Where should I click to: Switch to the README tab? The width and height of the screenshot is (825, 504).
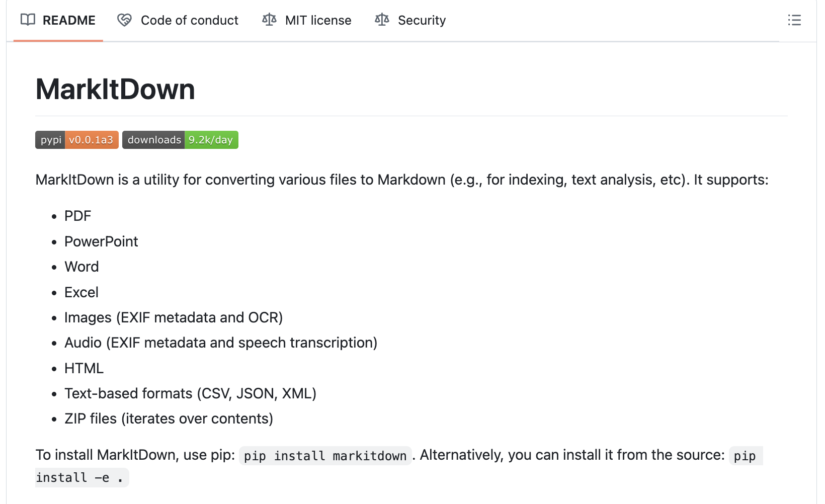click(58, 20)
